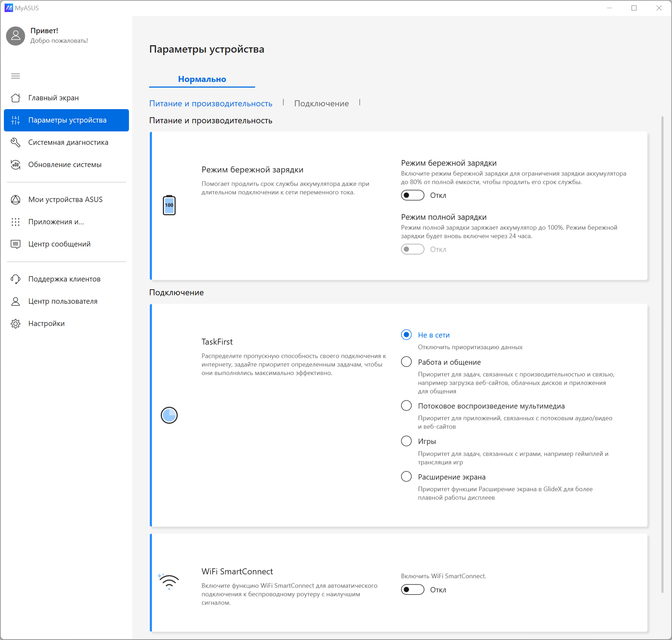
Task: Click the update icon for Обновление системы
Action: pyautogui.click(x=16, y=165)
